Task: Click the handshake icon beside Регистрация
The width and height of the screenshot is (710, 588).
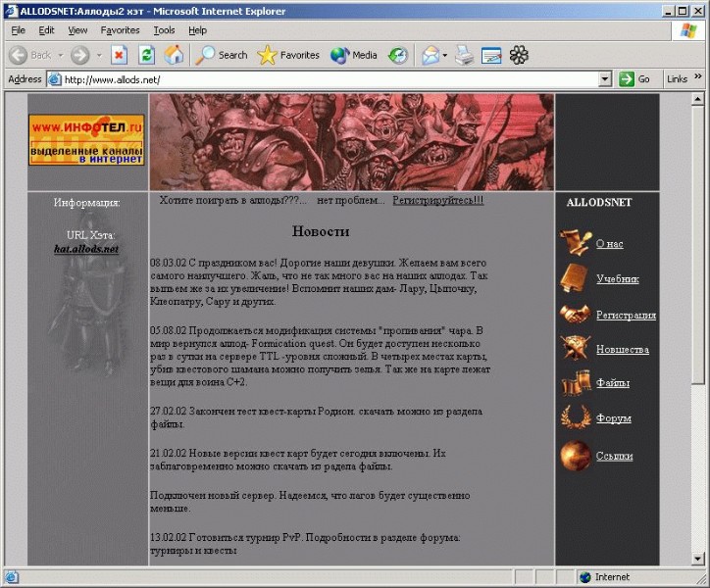Action: coord(575,314)
